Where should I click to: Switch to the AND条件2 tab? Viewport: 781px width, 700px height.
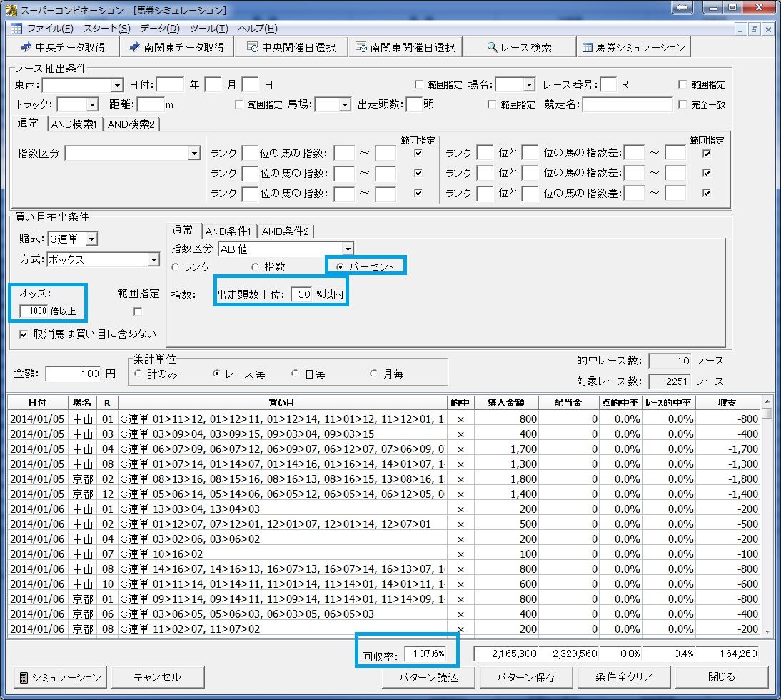click(x=286, y=231)
